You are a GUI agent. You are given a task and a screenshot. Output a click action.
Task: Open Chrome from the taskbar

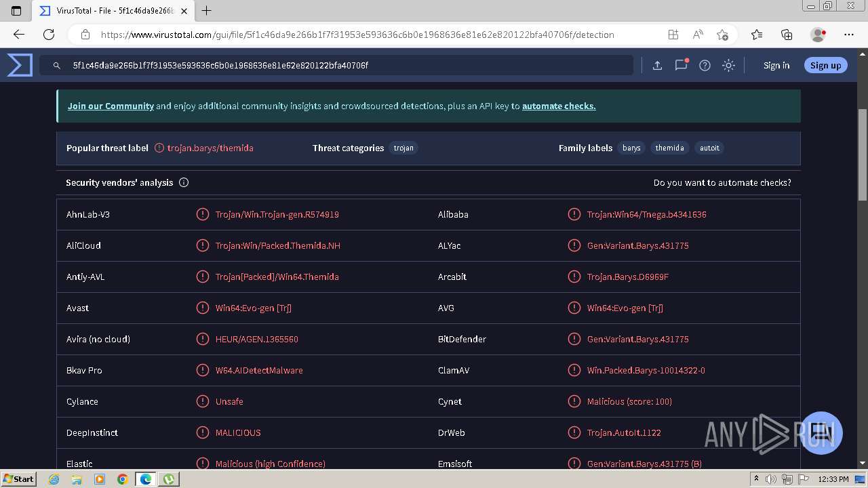coord(122,479)
